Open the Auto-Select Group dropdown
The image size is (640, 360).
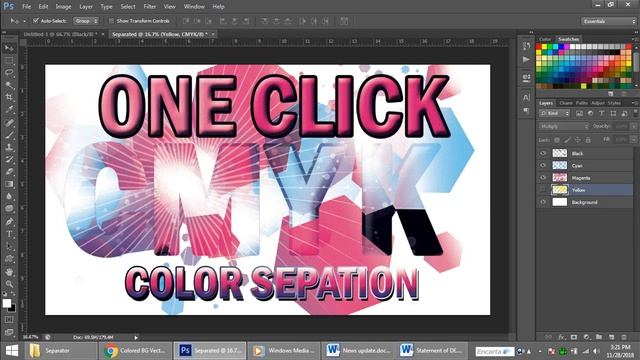(86, 20)
